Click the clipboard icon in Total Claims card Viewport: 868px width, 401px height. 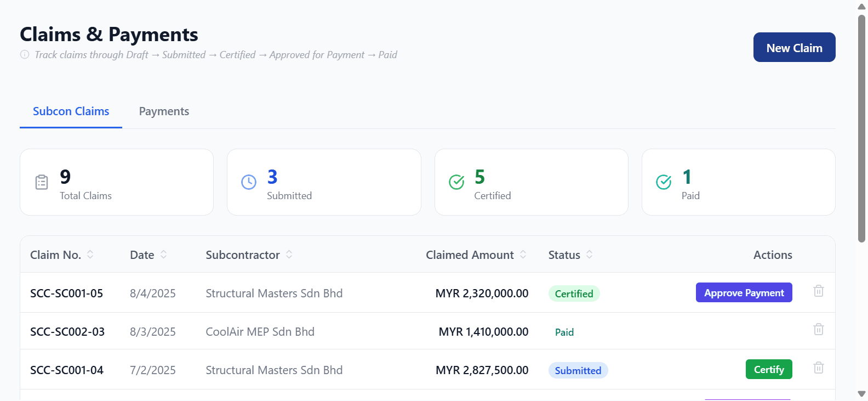(x=42, y=182)
